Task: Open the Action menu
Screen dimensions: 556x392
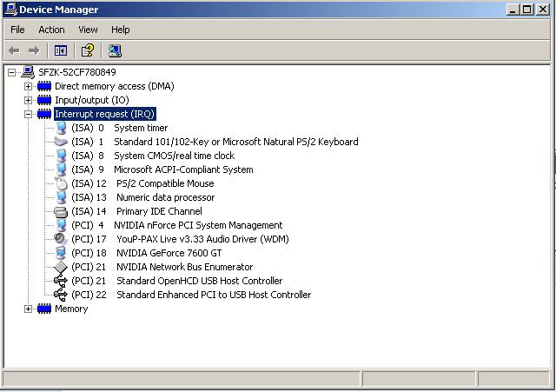Action: pos(51,30)
